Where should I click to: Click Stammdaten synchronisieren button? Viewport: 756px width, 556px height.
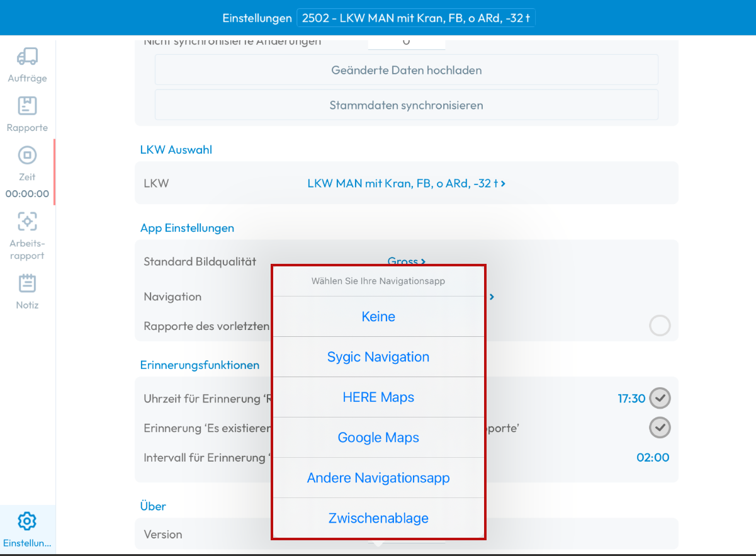point(407,105)
